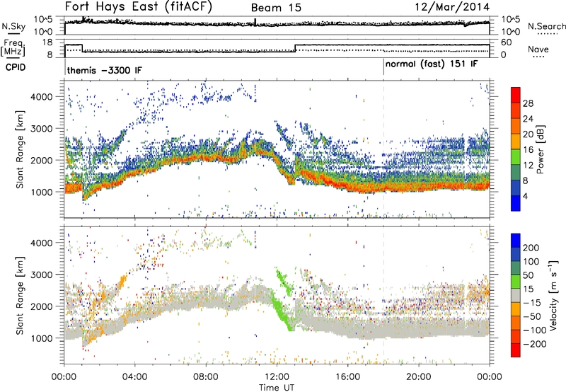Click the '18' frequency axis tick
The image size is (566, 392).
coord(47,42)
